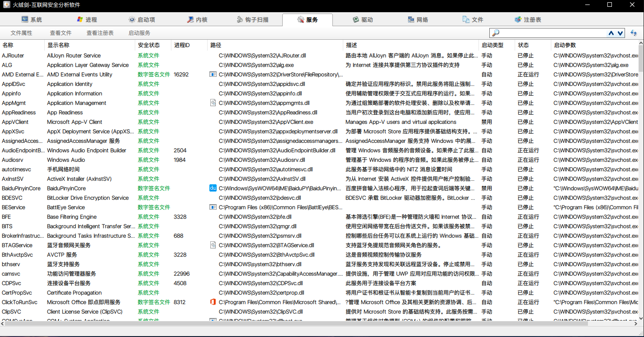This screenshot has width=644, height=337.
Task: Sort by the 安全状态 column header
Action: 153,45
